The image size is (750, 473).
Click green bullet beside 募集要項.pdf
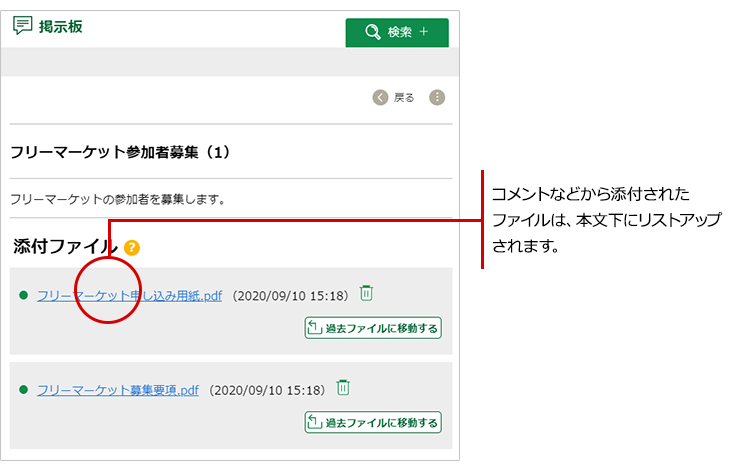coord(24,390)
